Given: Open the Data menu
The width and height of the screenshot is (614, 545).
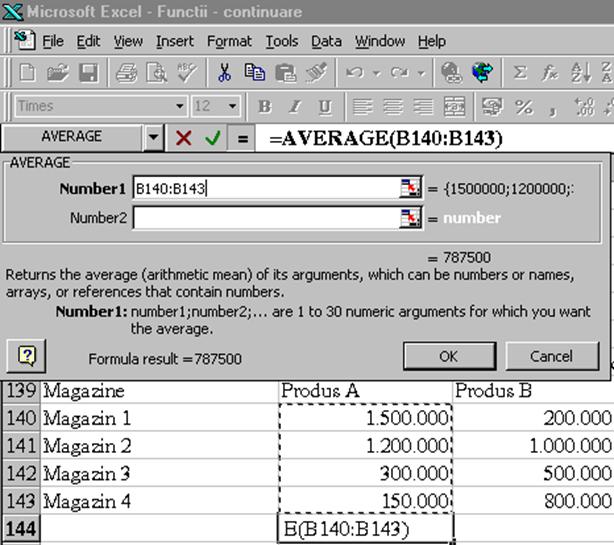Looking at the screenshot, I should click(x=326, y=41).
